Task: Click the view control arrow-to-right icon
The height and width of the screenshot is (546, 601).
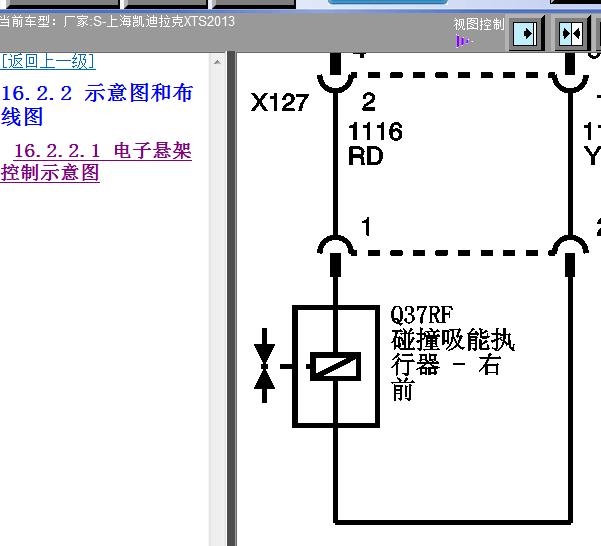Action: coord(526,34)
